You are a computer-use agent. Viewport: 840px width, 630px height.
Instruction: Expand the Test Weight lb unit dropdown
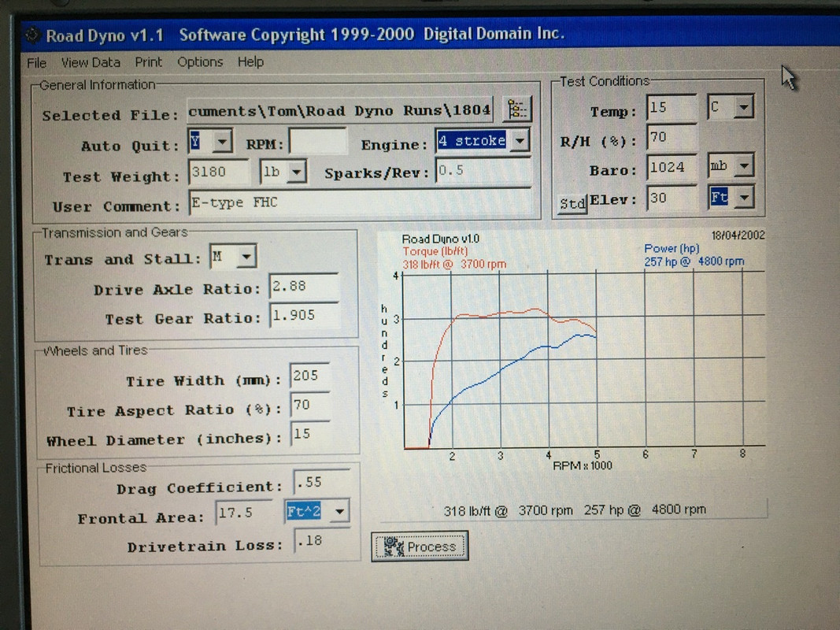[x=296, y=172]
